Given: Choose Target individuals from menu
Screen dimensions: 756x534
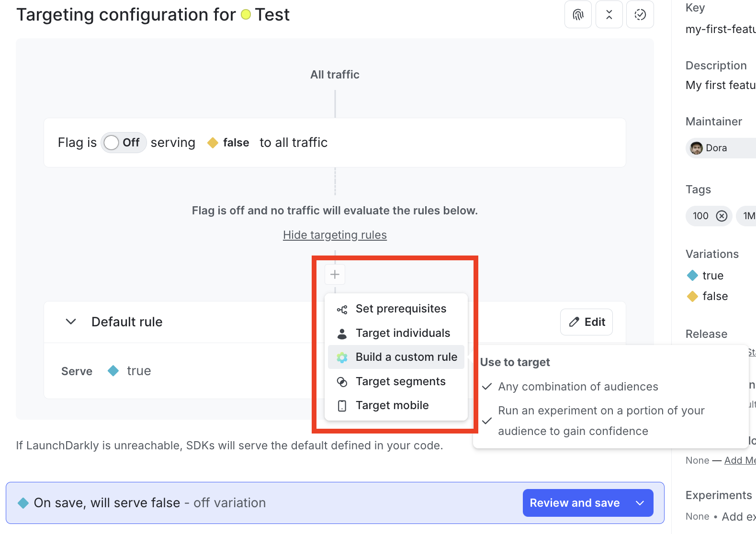Looking at the screenshot, I should 403,333.
